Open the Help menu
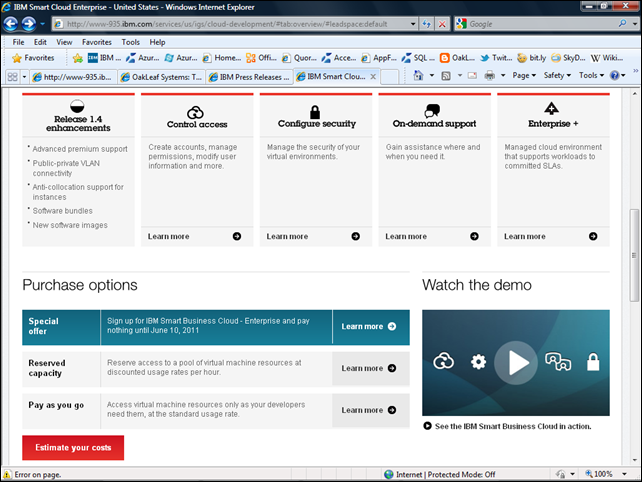Screen dimensions: 642x482 157,42
